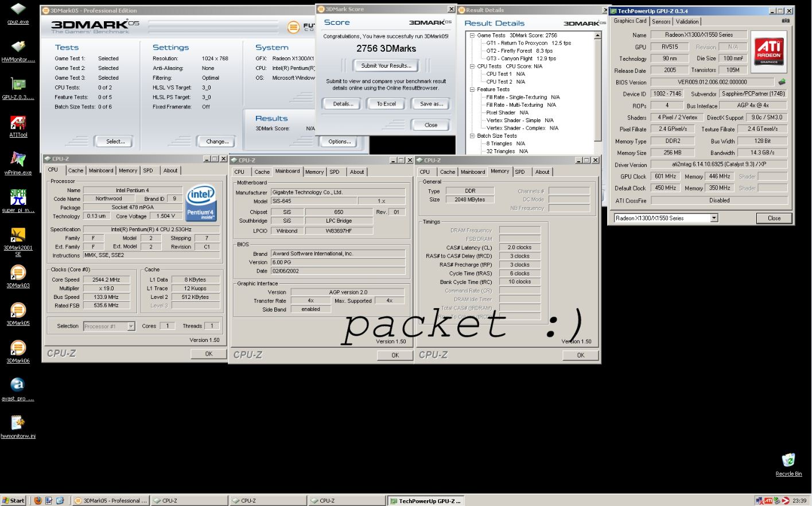
Task: Open the Processor #1 selection dropdown
Action: coord(131,326)
